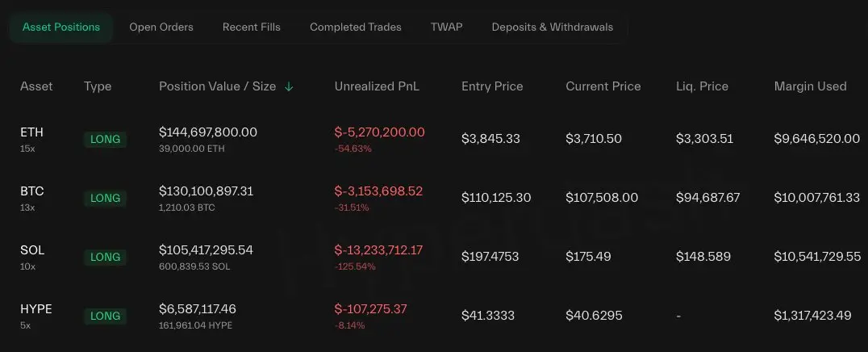The width and height of the screenshot is (868, 352).
Task: Click the HYPE row LONG badge
Action: (x=105, y=316)
